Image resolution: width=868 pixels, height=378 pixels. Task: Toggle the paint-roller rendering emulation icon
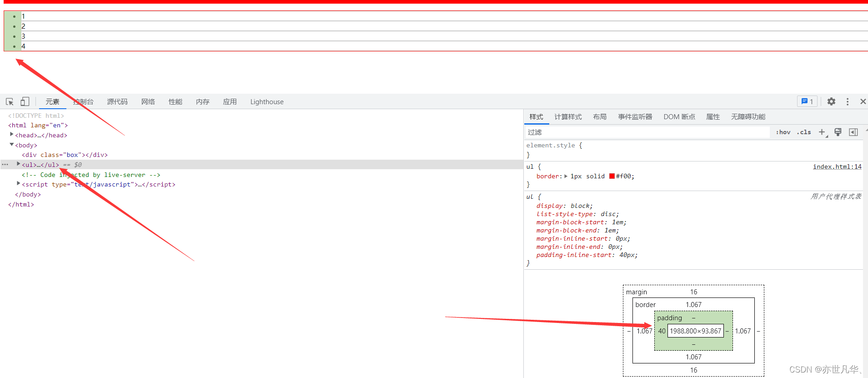838,132
